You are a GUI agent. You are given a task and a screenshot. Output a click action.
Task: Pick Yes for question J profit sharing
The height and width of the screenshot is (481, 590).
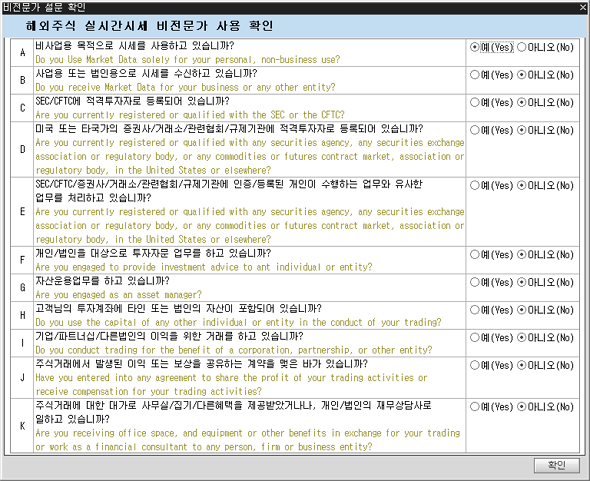491,365
